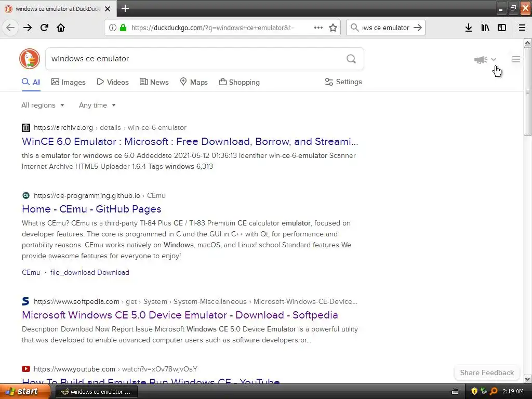This screenshot has height=399, width=532.
Task: Click the CEmu favicon beside github.io result
Action: point(26,195)
